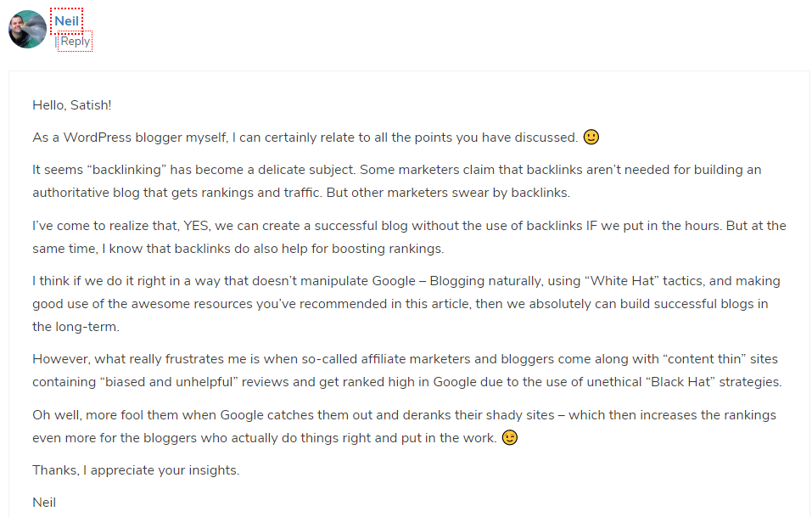The width and height of the screenshot is (812, 517).
Task: Click the phrase 'biased and unhelpful'
Action: [171, 382]
